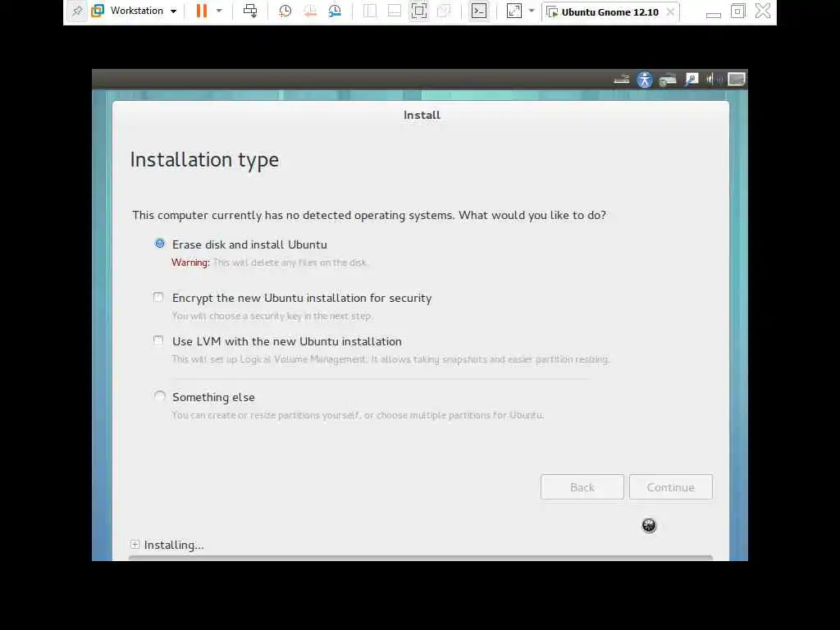
Task: Click the keyboard indicator in the guest panel
Action: [x=622, y=80]
